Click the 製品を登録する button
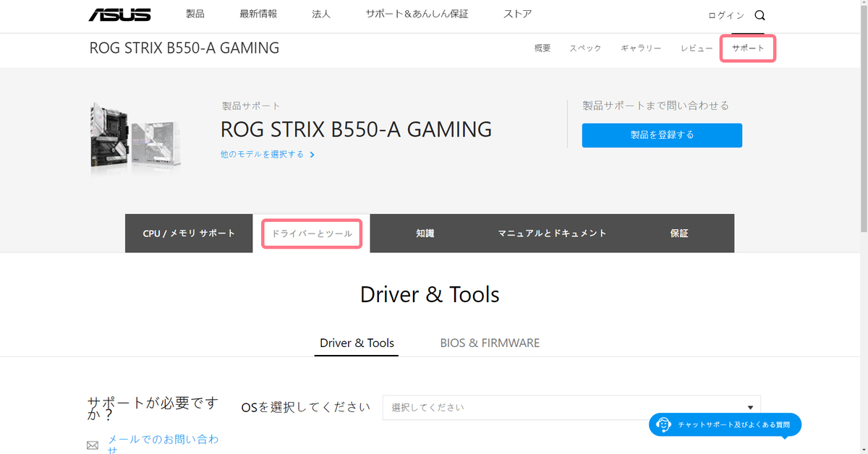The height and width of the screenshot is (454, 868). tap(662, 135)
